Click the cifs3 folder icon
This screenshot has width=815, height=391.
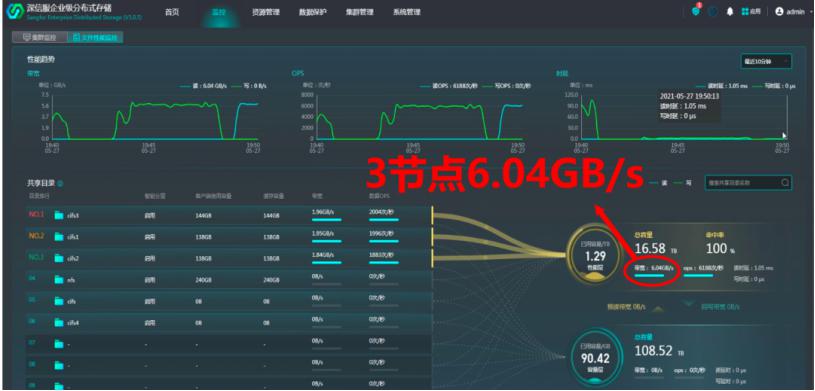point(59,215)
